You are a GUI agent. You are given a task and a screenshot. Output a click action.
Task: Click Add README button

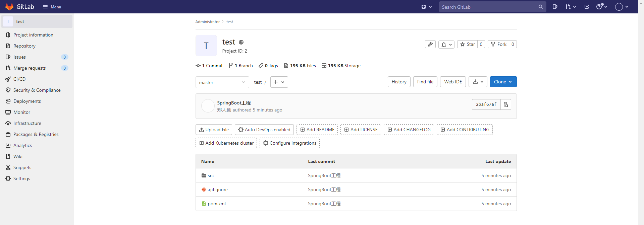317,130
